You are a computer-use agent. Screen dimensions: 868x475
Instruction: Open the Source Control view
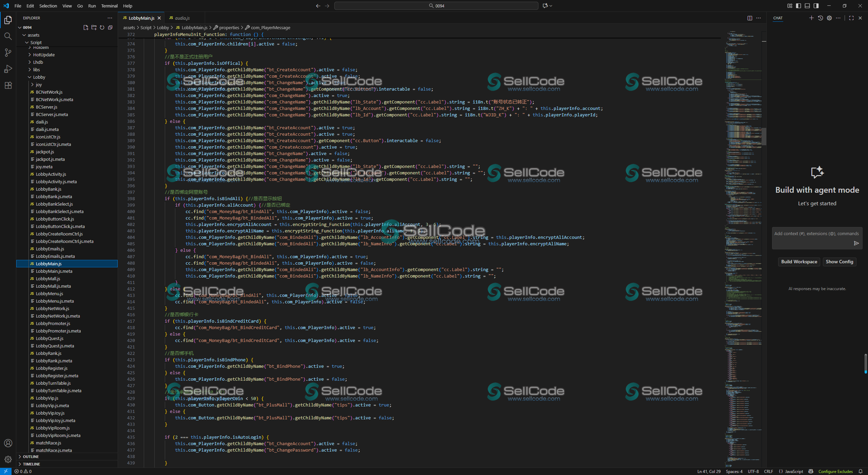coord(8,53)
